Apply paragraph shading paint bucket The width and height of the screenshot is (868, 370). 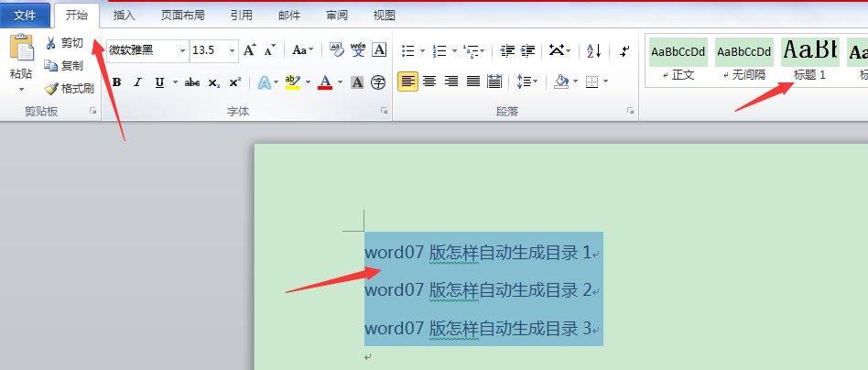562,82
